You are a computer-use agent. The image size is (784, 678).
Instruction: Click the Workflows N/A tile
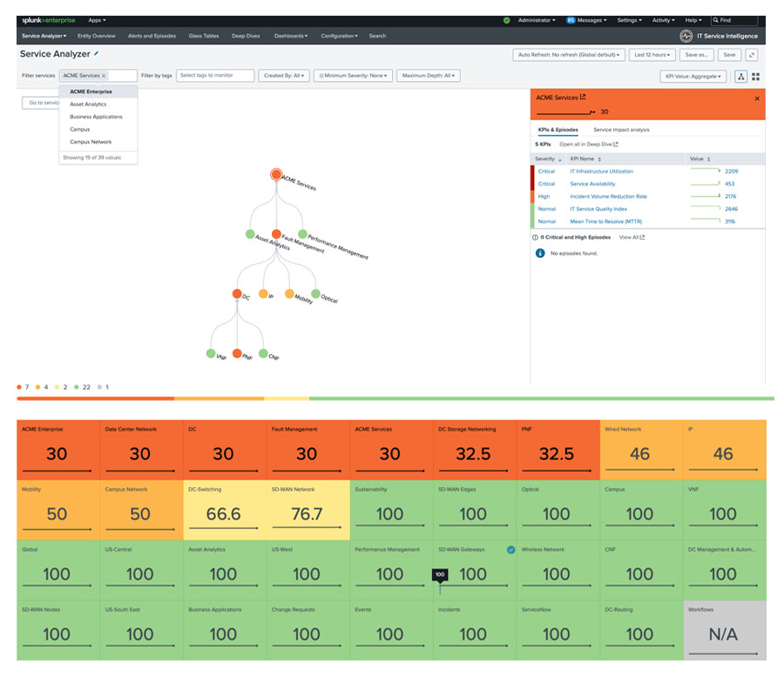(x=725, y=630)
